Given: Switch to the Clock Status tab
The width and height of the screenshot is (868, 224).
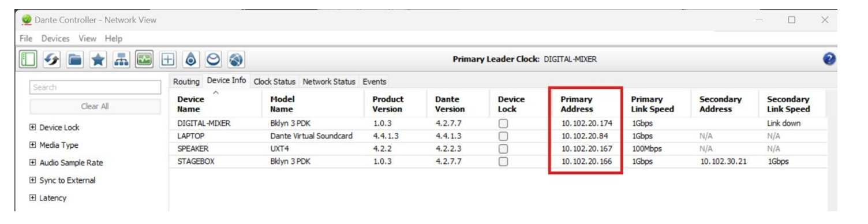Looking at the screenshot, I should [274, 81].
